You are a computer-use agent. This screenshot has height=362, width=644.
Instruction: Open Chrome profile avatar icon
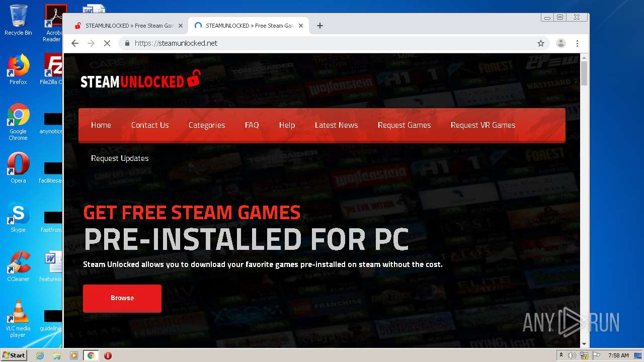click(560, 43)
